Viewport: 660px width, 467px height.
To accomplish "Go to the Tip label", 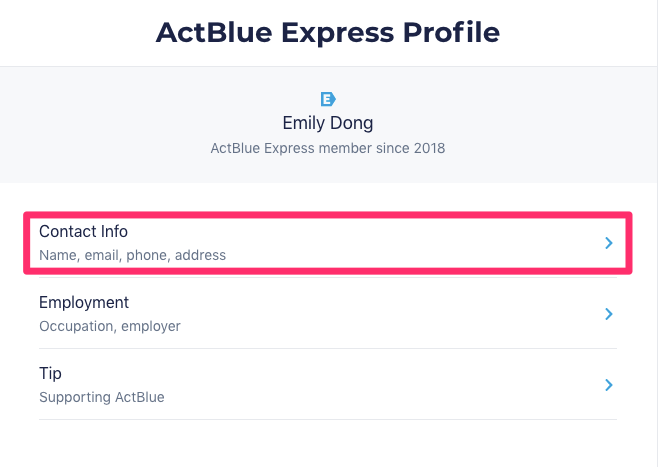I will pyautogui.click(x=50, y=373).
